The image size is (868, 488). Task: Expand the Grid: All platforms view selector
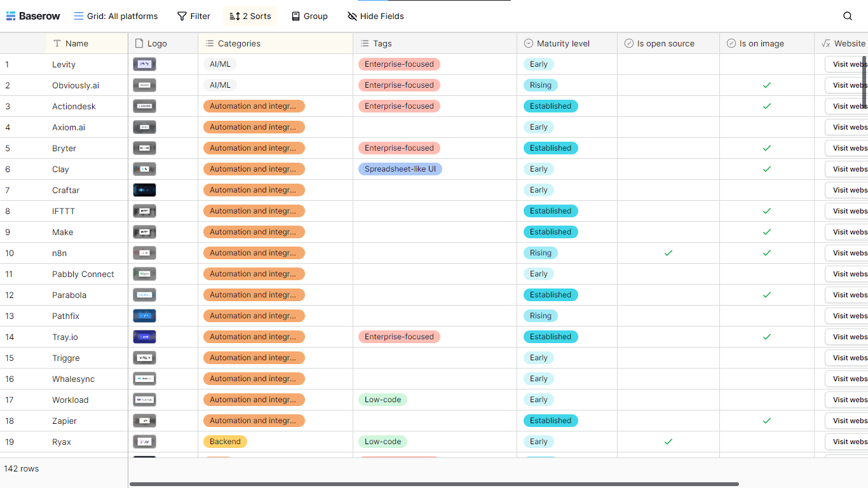click(116, 16)
